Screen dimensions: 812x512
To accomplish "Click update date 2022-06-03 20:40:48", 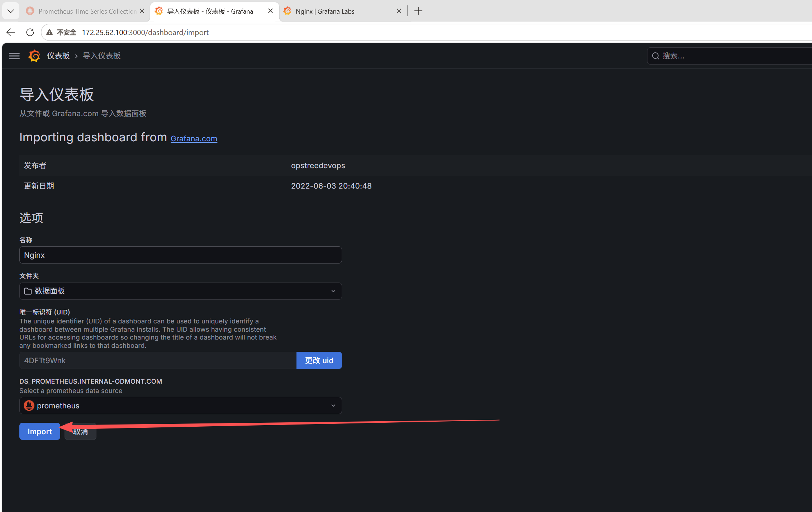I will [331, 186].
